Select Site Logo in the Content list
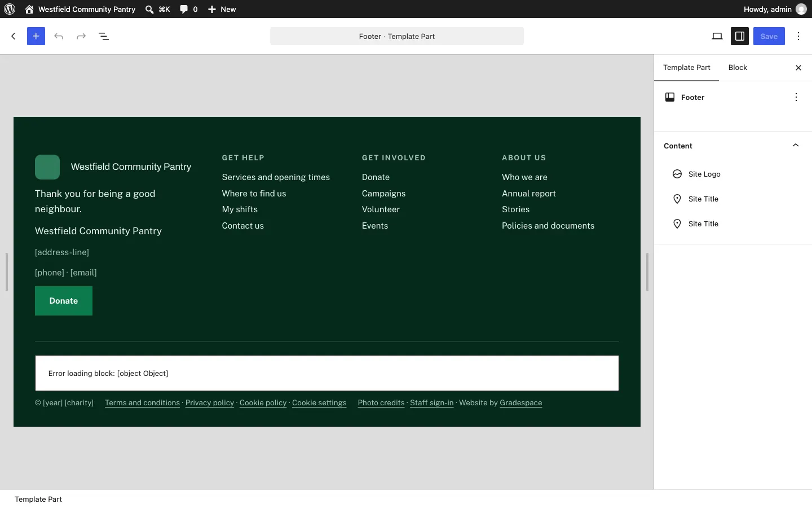The width and height of the screenshot is (812, 508). tap(733, 174)
